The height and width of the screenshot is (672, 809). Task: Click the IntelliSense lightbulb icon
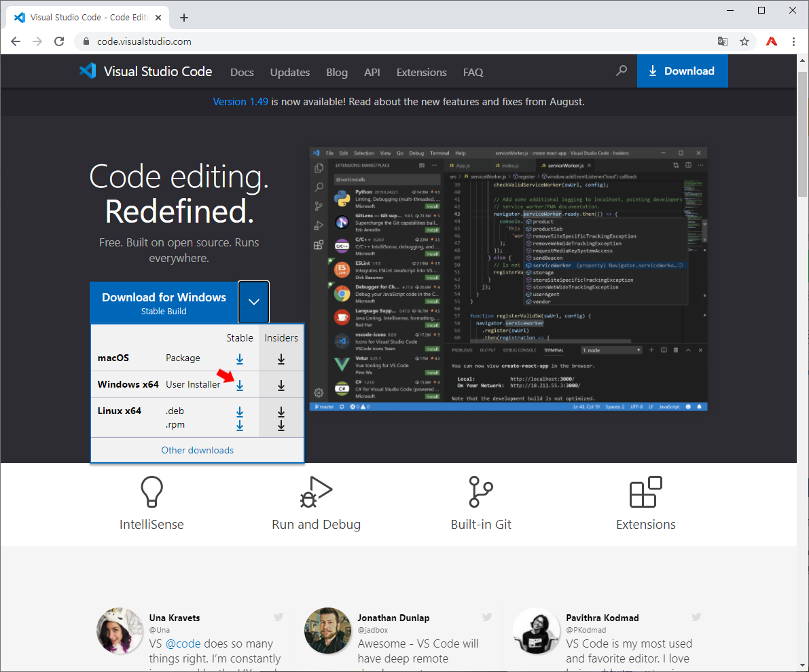(x=151, y=491)
